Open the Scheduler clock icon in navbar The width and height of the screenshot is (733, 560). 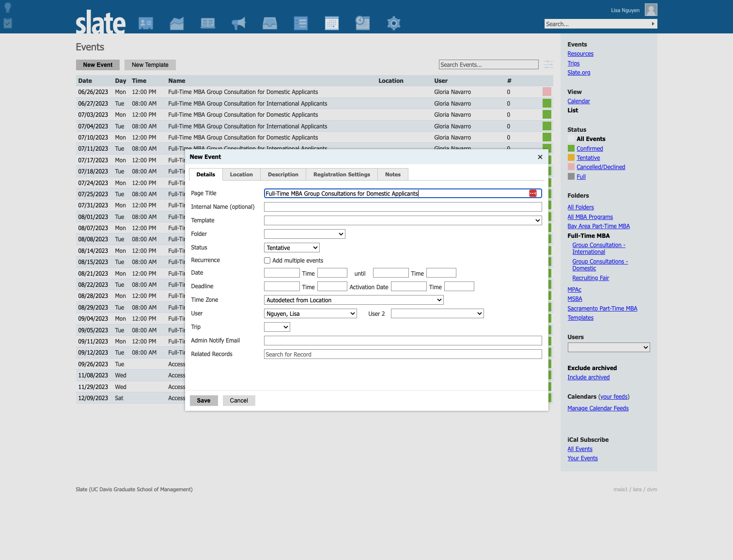click(363, 23)
